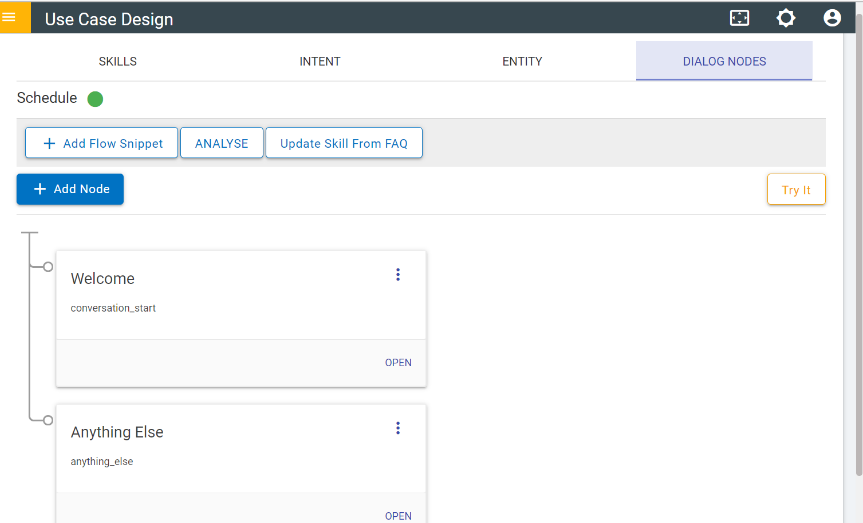Click the green Schedule status indicator
The width and height of the screenshot is (863, 523).
point(95,98)
